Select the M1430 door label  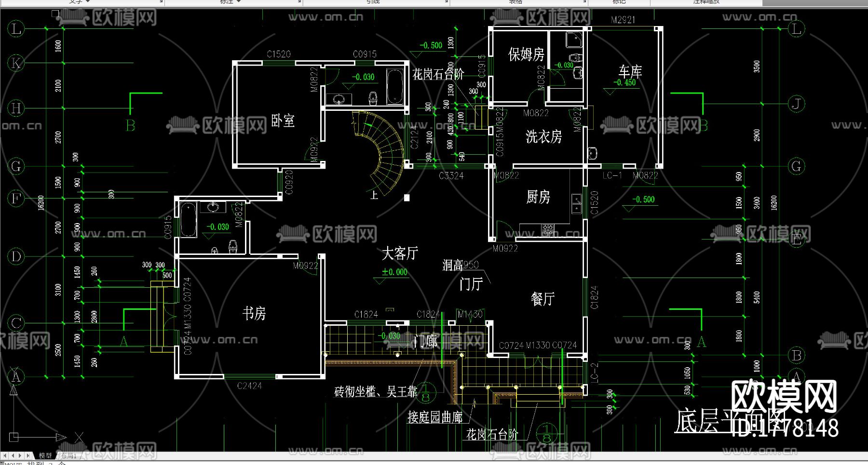[x=470, y=315]
